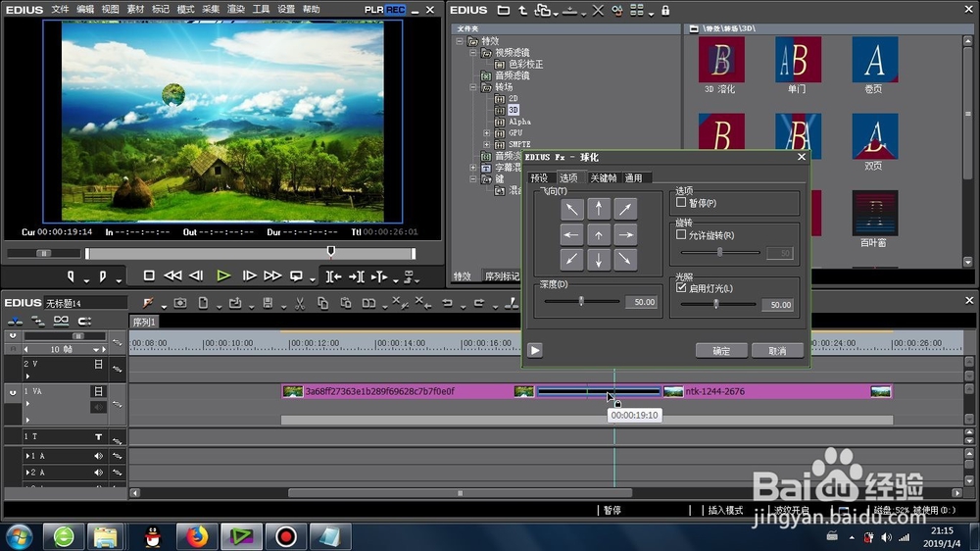This screenshot has width=980, height=551.
Task: Click the lock icon in effects panel toolbar
Action: click(x=665, y=10)
